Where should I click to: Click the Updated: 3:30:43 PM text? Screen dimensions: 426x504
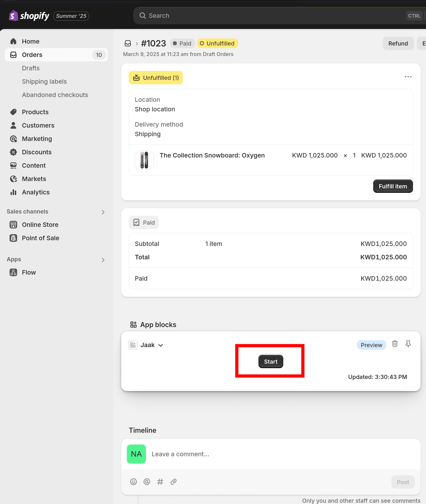coord(377,377)
